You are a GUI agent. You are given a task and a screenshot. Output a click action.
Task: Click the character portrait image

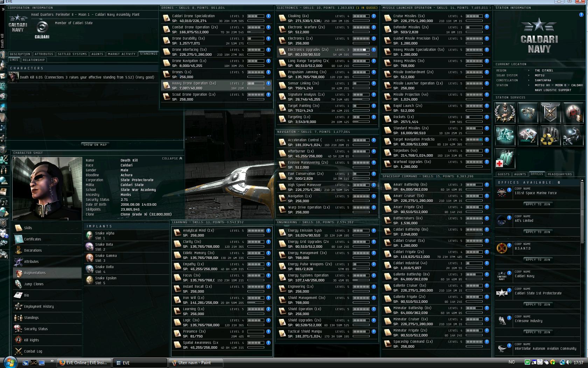47,188
